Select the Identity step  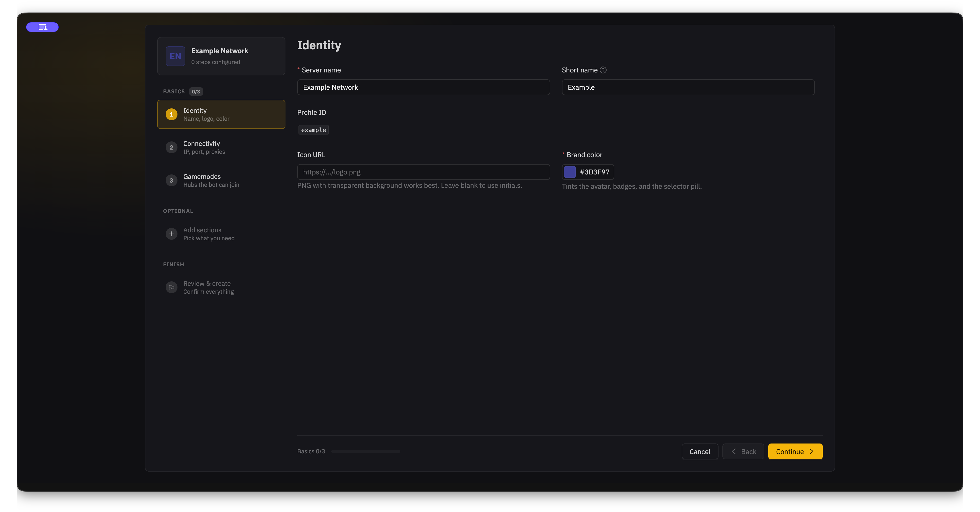[221, 115]
